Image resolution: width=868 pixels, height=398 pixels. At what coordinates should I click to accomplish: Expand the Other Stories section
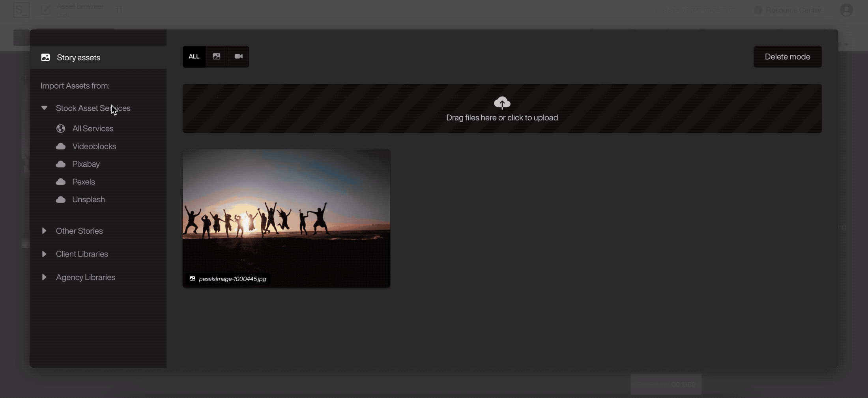(x=44, y=231)
